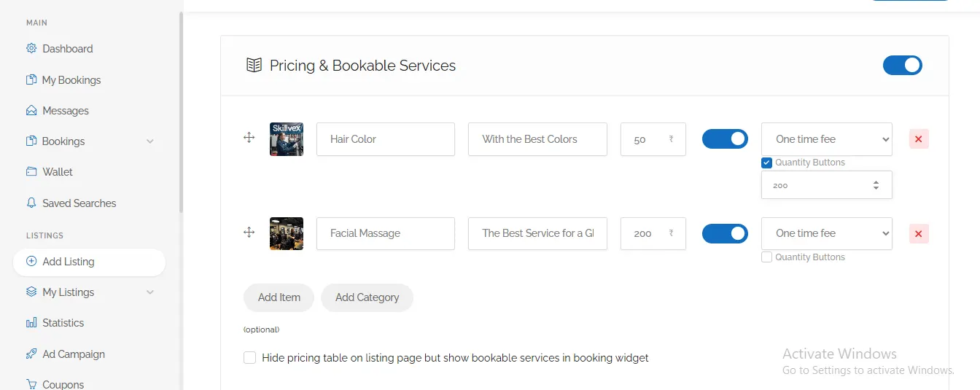Expand the My Listings submenu
Screen dimensions: 980x390
pyautogui.click(x=150, y=292)
